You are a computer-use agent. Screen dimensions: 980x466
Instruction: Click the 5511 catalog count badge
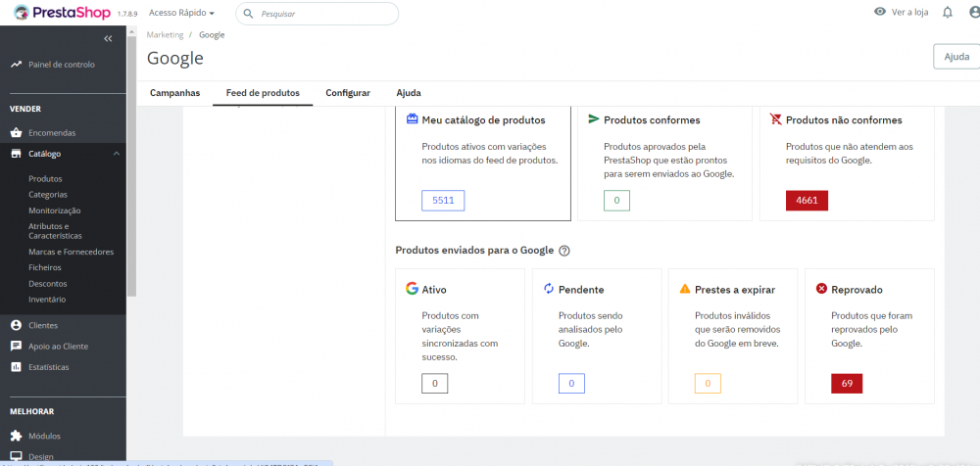coord(443,201)
